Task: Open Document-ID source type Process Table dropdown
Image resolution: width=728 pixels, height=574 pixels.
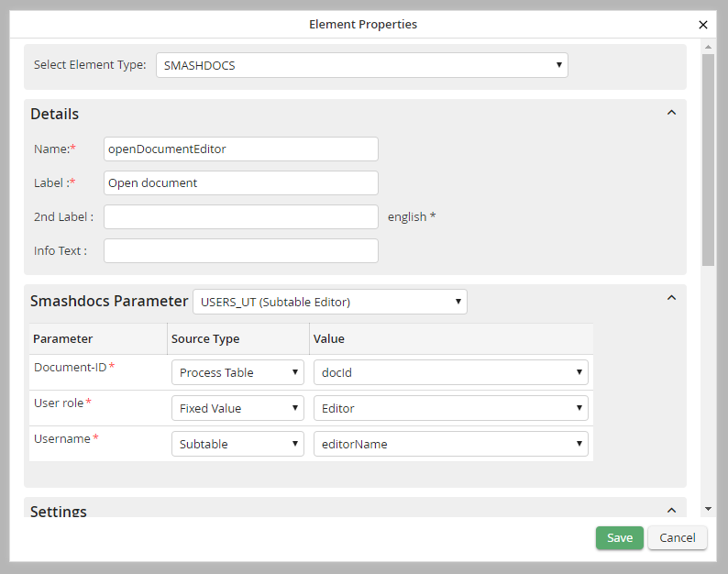Action: click(237, 372)
